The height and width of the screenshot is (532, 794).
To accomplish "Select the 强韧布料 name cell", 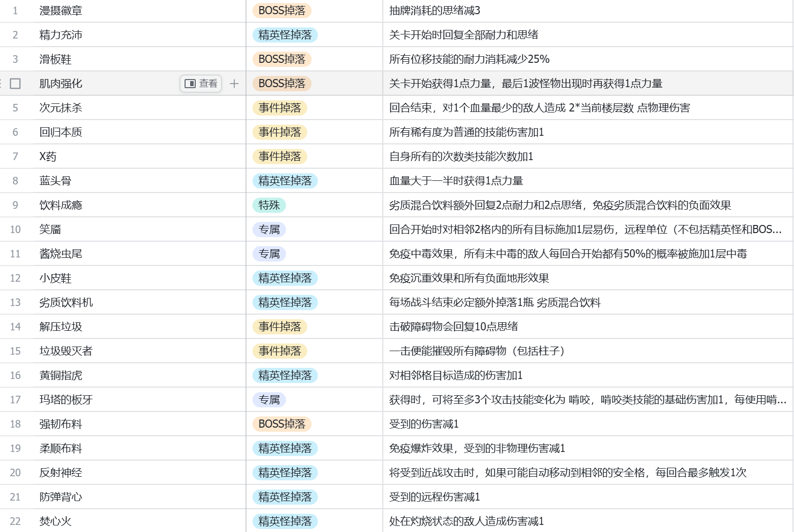I will pos(139,424).
